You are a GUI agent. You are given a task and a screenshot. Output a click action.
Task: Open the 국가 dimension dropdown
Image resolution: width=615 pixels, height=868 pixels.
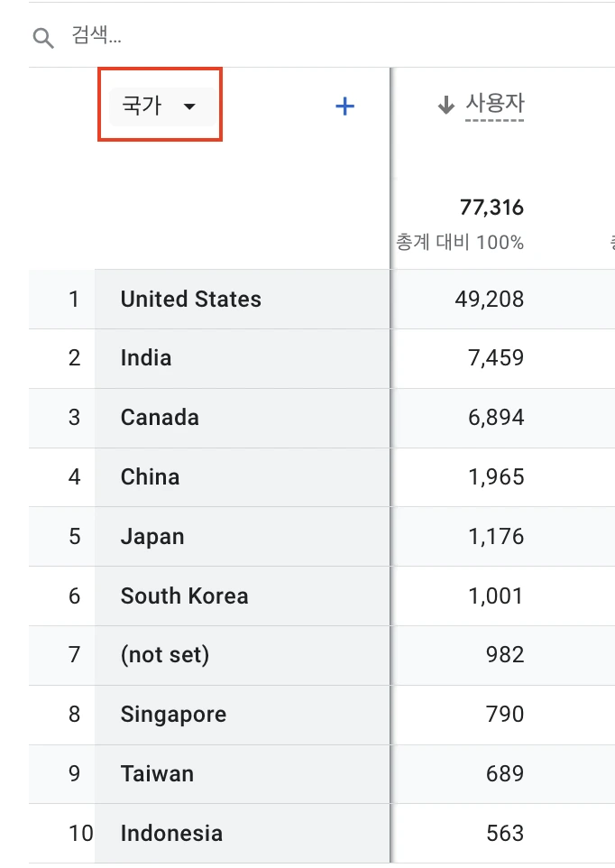(161, 106)
